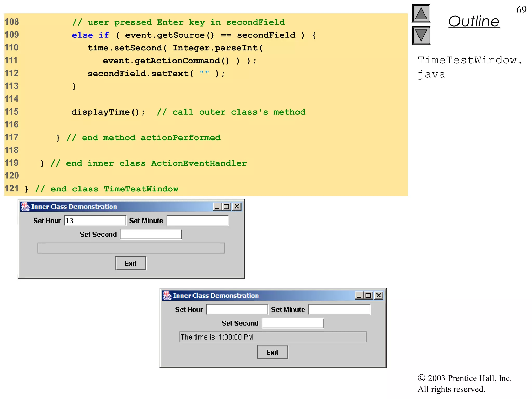Click comment 'user pressed Enter key in secondField'
Screen dimensions: 532x399
178,22
